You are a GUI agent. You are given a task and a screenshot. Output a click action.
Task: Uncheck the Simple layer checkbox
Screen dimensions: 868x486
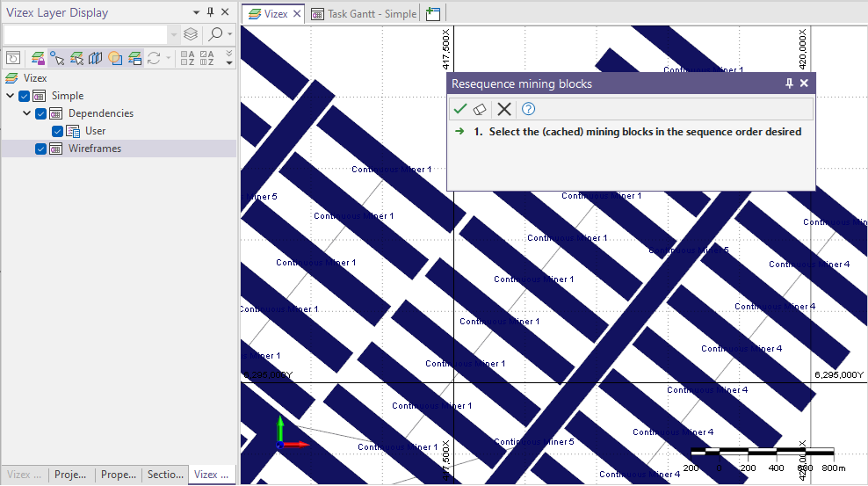pyautogui.click(x=24, y=96)
